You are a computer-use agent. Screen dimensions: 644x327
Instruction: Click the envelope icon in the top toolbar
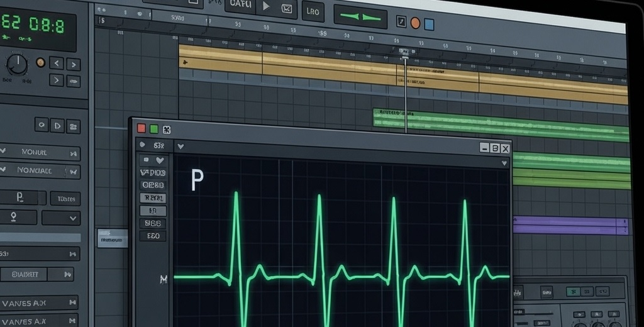point(287,8)
